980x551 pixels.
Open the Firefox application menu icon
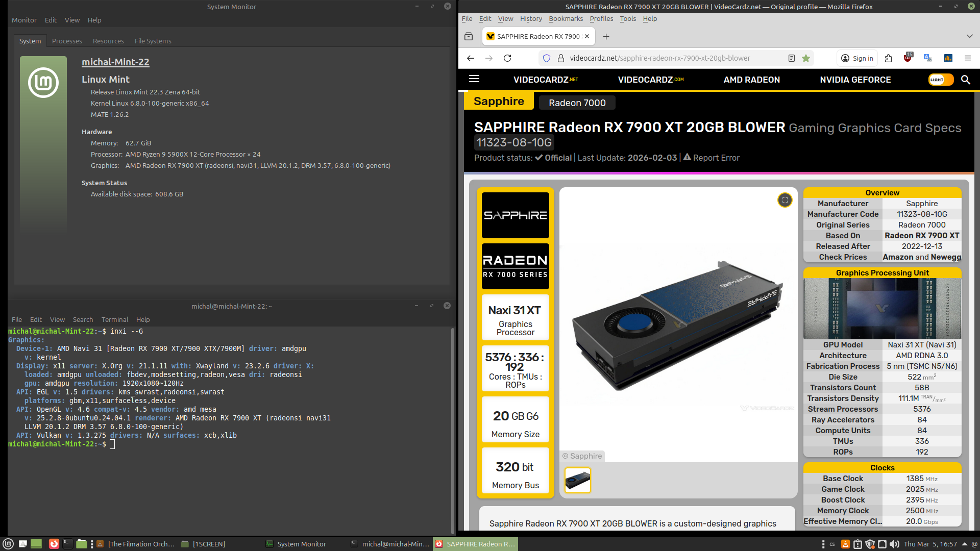[967, 58]
